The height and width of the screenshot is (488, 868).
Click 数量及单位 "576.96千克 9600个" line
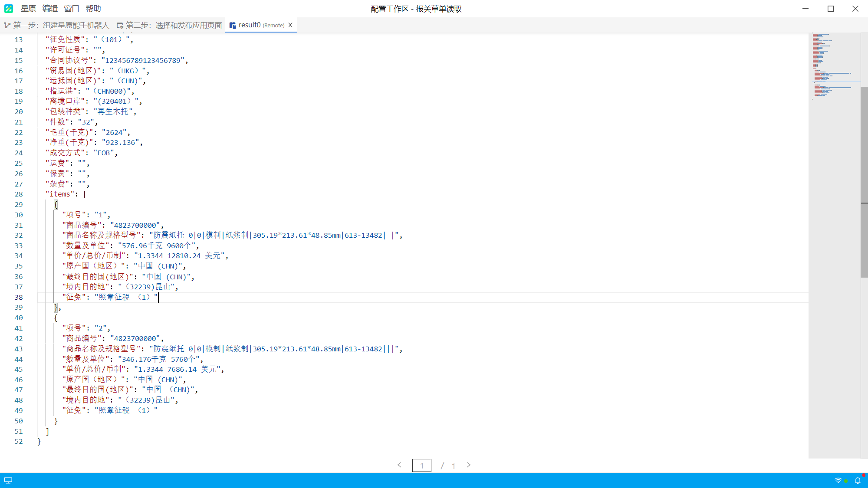coord(131,246)
